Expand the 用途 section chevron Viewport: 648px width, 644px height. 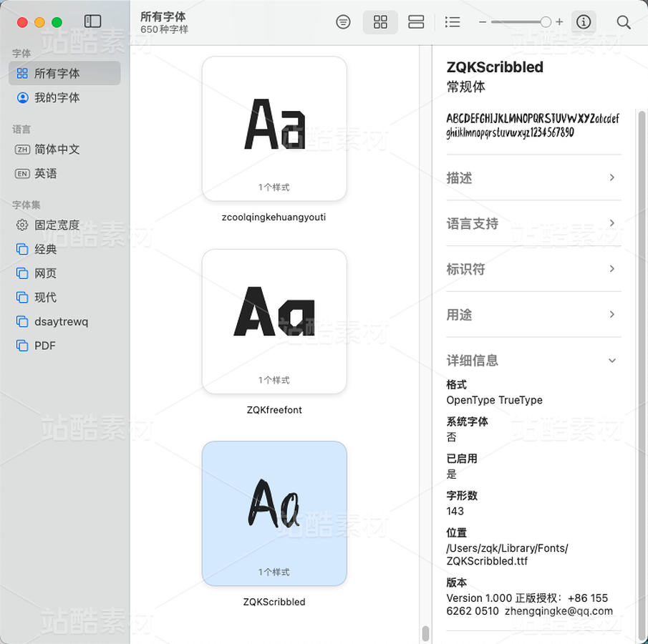(612, 314)
